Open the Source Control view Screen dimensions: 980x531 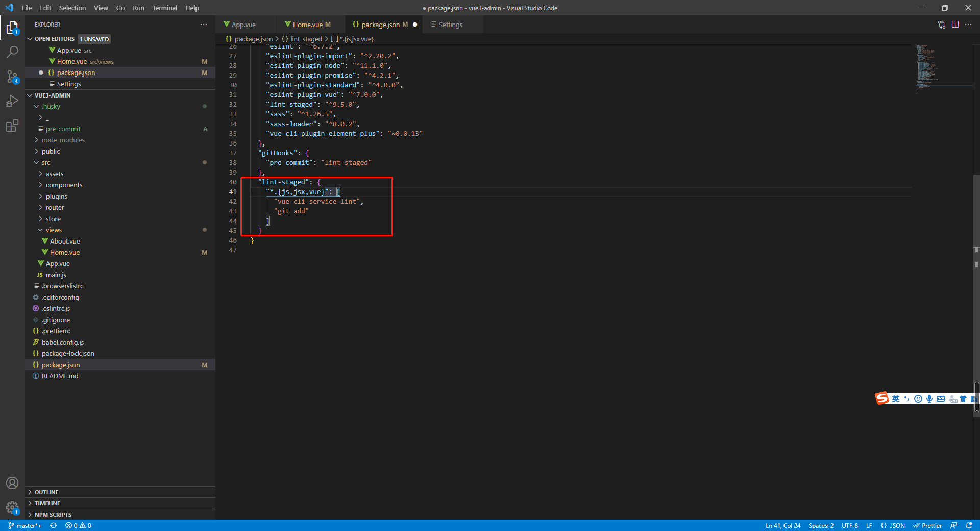point(12,77)
